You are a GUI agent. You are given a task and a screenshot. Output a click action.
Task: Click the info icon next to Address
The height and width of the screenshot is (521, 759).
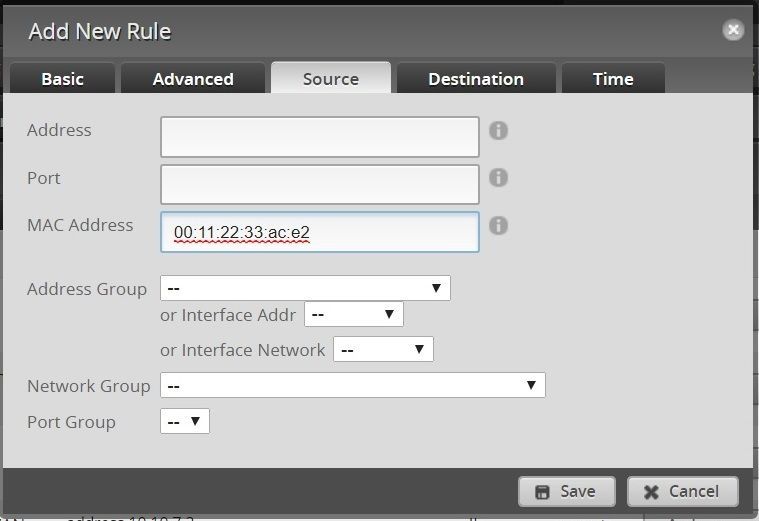coord(498,131)
